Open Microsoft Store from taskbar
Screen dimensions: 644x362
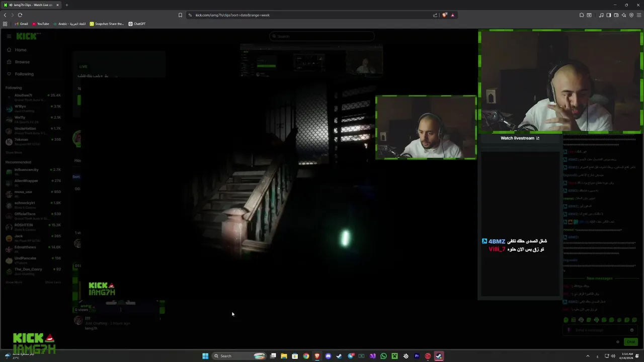click(x=295, y=356)
